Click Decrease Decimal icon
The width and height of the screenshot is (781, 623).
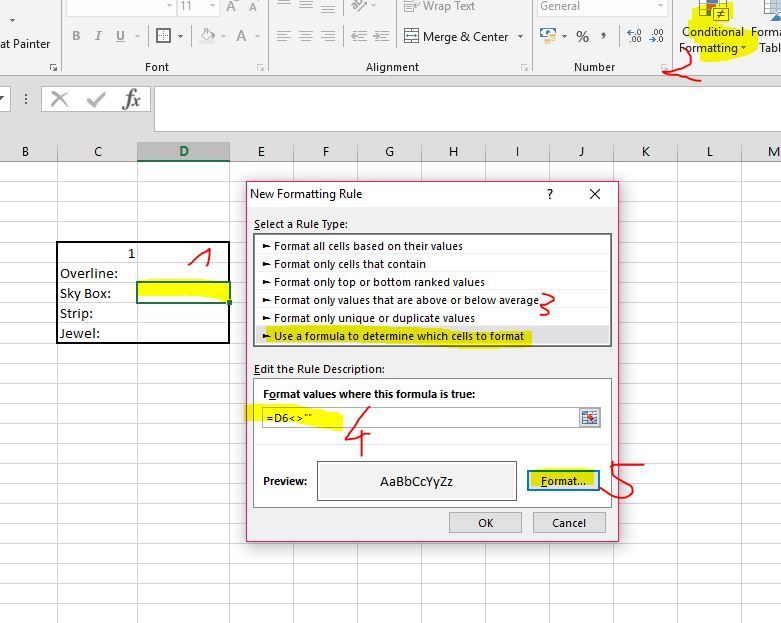point(656,36)
